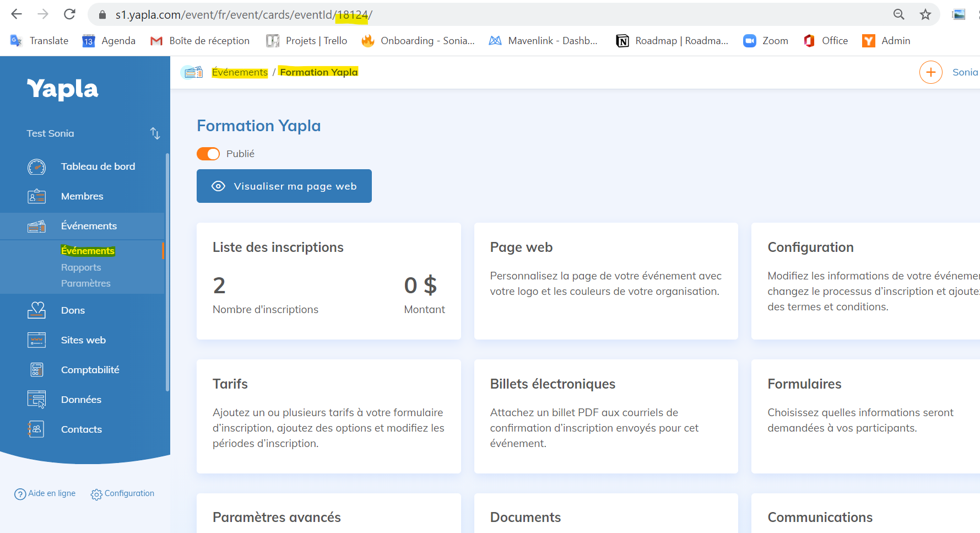Click Visualiser ma page web button
This screenshot has height=533, width=980.
(284, 186)
